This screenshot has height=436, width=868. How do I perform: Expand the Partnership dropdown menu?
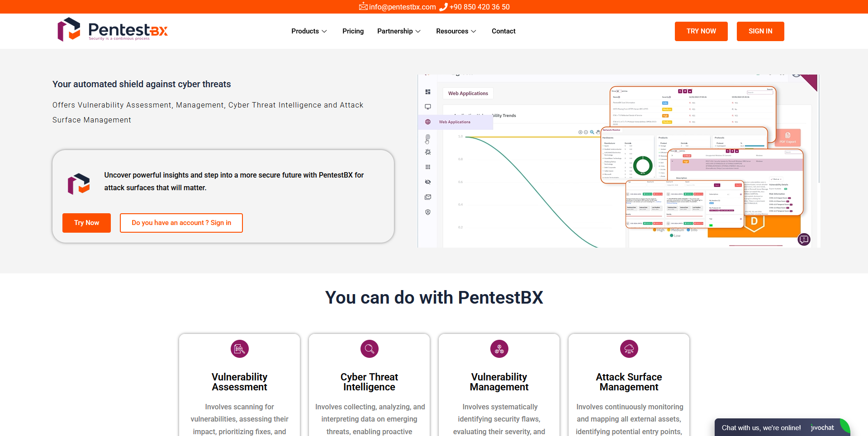point(398,31)
